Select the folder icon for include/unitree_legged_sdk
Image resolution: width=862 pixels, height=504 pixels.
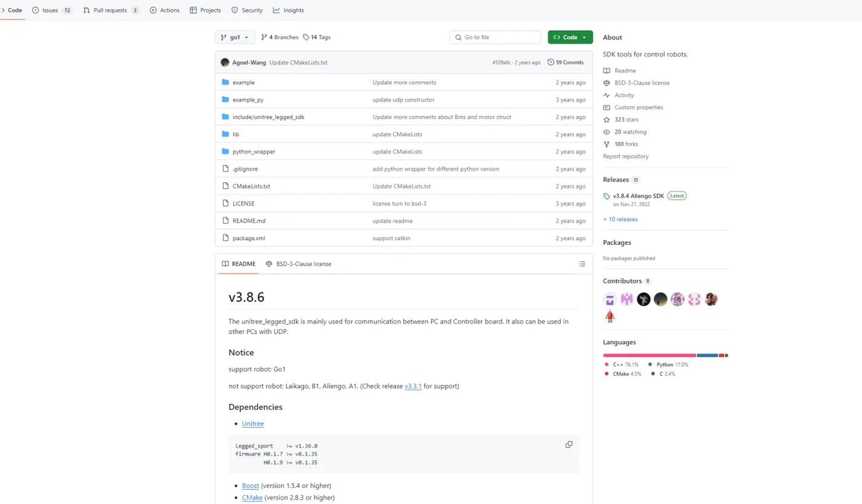click(225, 117)
